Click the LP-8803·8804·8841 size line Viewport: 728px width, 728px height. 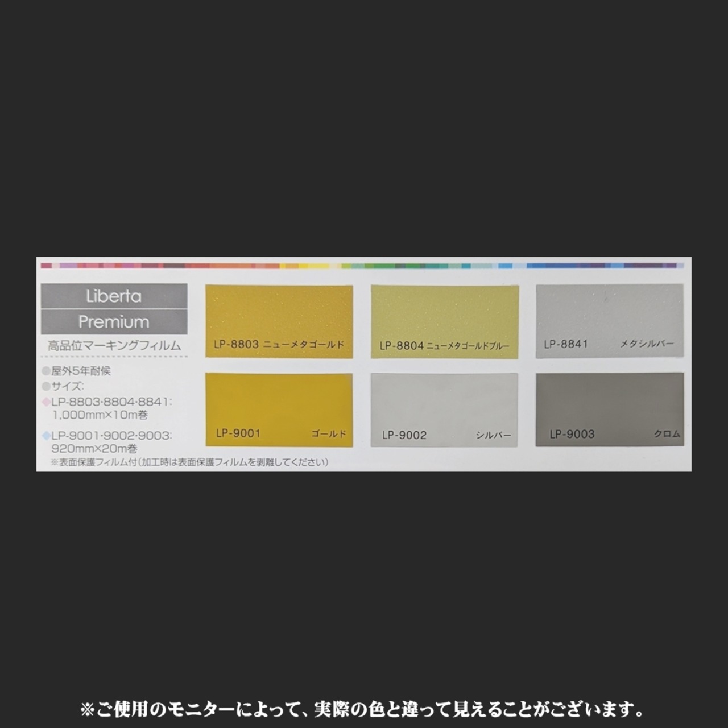(107, 402)
